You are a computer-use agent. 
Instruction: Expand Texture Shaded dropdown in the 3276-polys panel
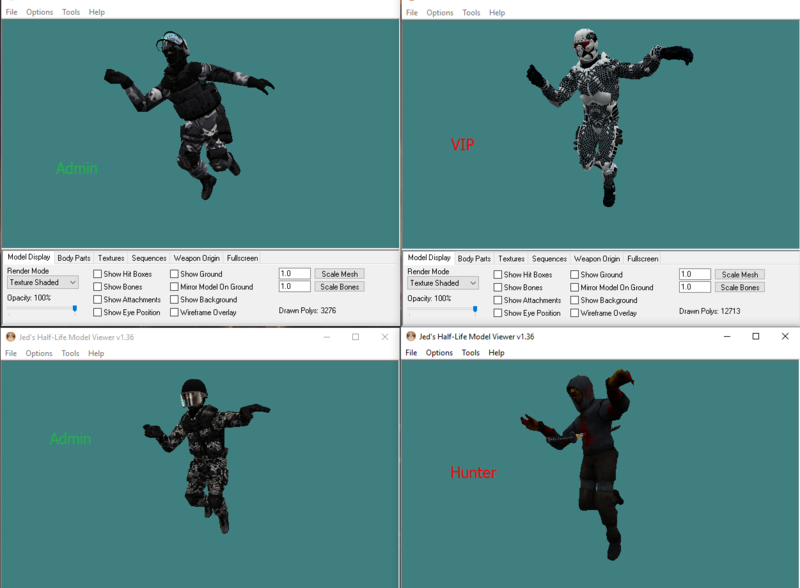(x=43, y=283)
